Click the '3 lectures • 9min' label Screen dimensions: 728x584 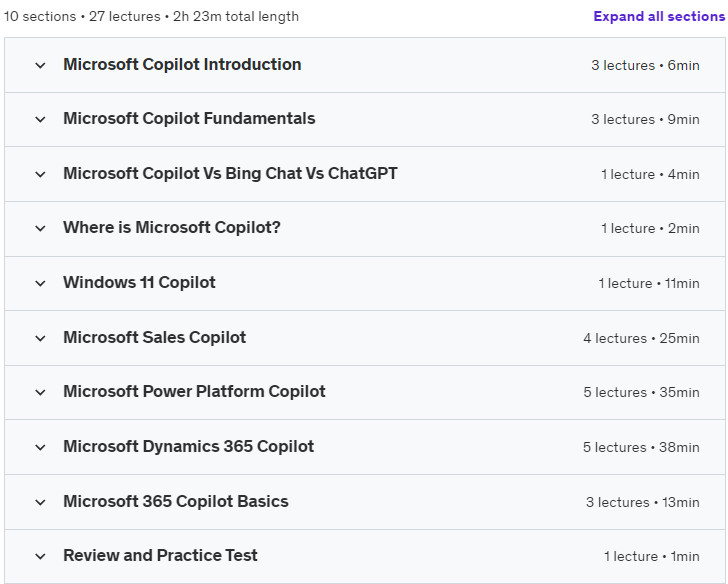(645, 120)
